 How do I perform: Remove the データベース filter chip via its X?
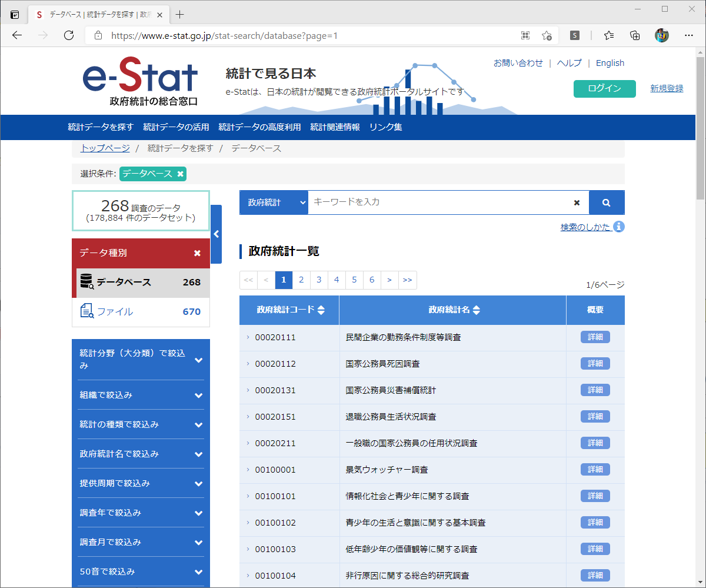tap(179, 174)
